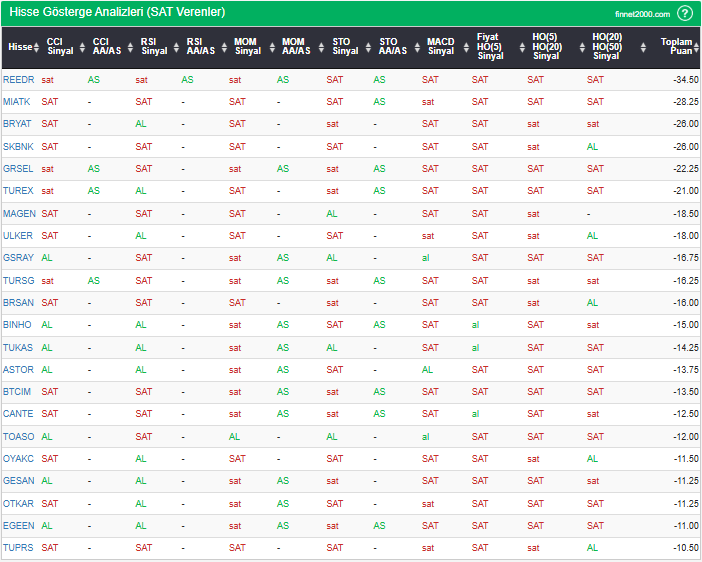Click the MOM AA/AS column header

point(296,46)
